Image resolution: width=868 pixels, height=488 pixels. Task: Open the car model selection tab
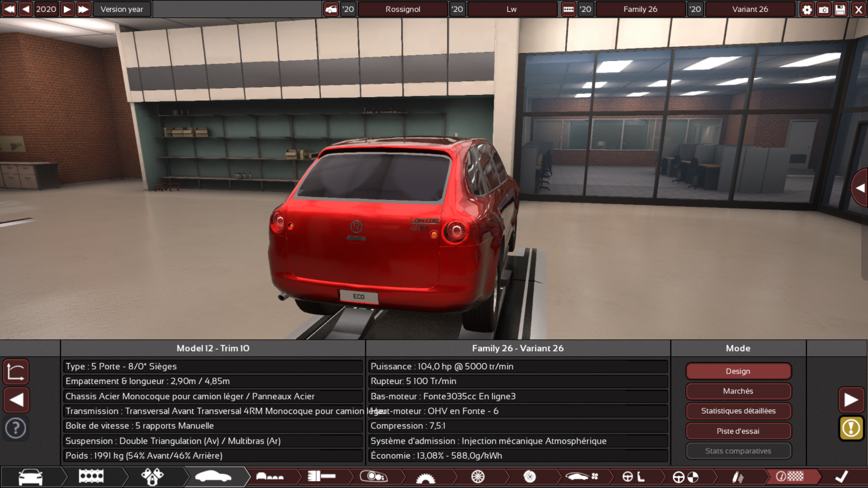[31, 477]
